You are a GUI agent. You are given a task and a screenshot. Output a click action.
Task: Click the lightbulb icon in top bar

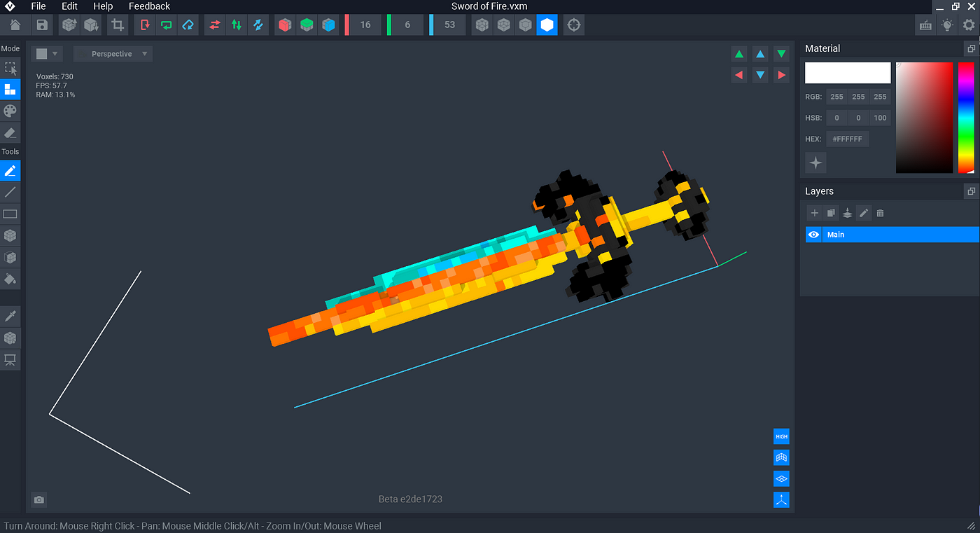click(x=947, y=25)
